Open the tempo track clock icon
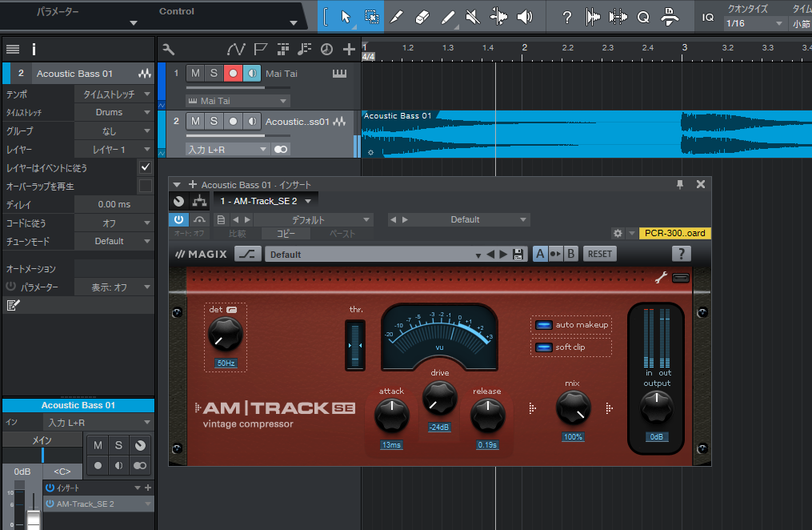The image size is (812, 530). click(x=326, y=49)
